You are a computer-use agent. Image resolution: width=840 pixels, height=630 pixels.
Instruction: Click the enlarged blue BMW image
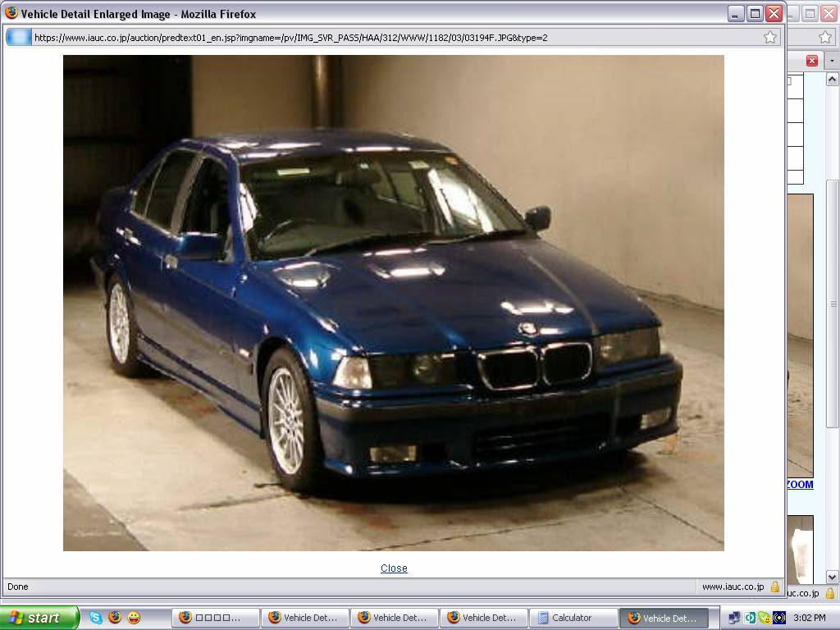coord(394,303)
